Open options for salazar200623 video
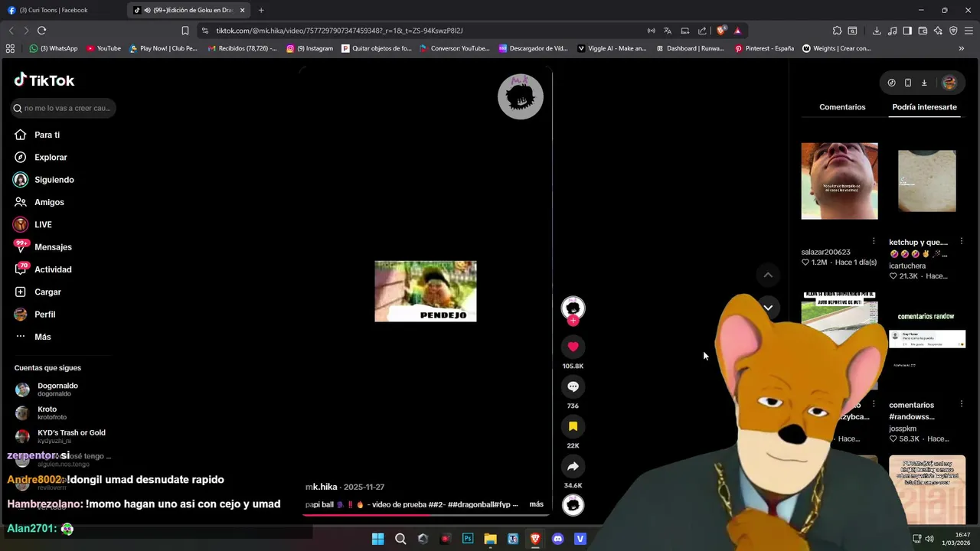The height and width of the screenshot is (551, 980). coord(874,242)
